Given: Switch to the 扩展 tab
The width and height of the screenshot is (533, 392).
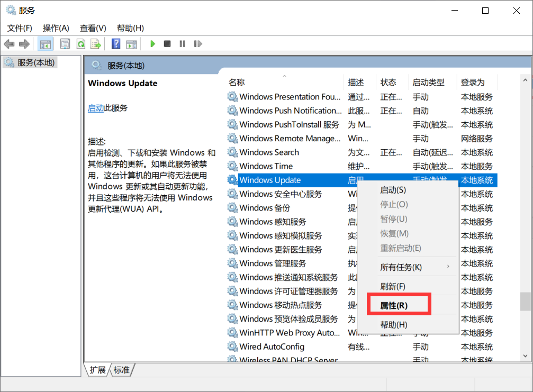Looking at the screenshot, I should pos(97,370).
